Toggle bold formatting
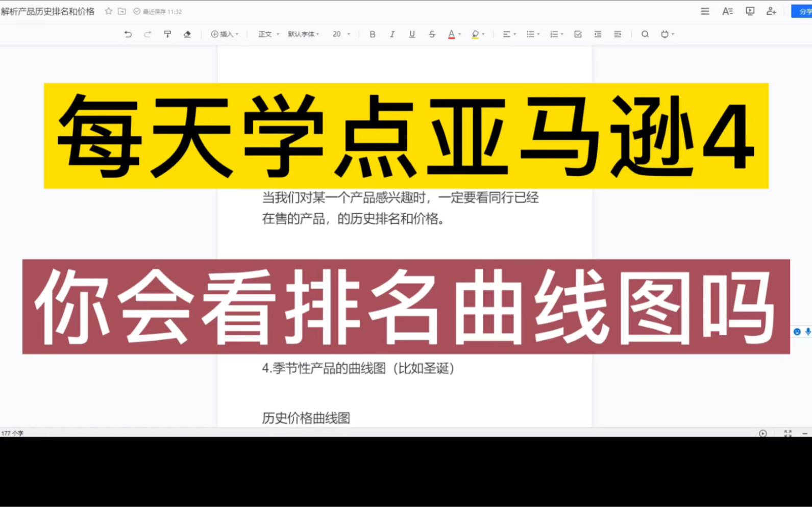812x507 pixels. (x=373, y=34)
